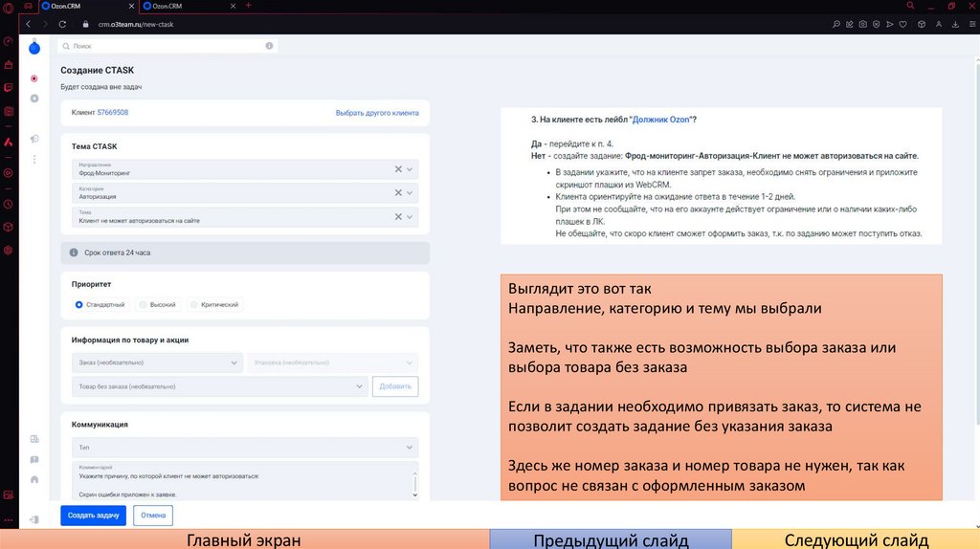This screenshot has height=549, width=980.
Task: Click Выбрать другого клиента link
Action: (377, 113)
